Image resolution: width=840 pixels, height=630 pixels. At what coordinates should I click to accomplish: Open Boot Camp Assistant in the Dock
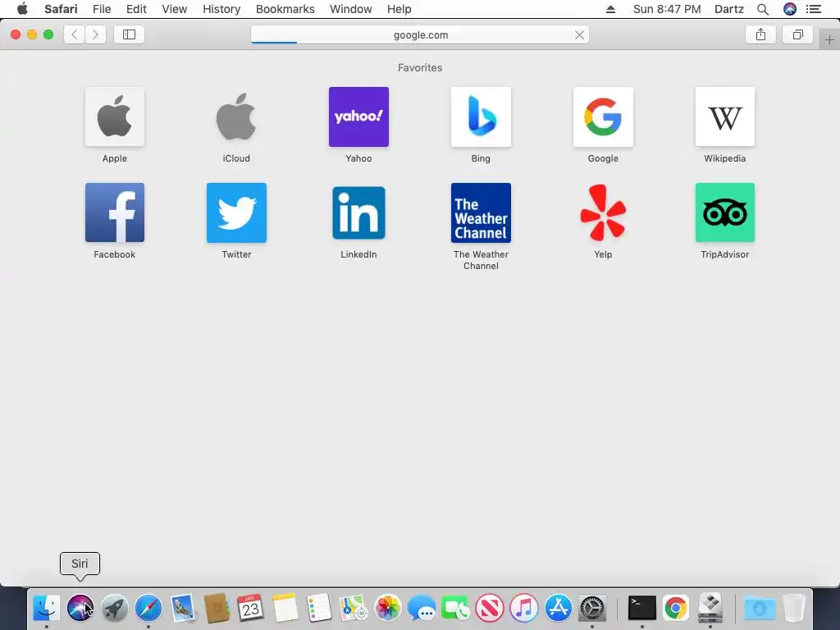(x=710, y=608)
